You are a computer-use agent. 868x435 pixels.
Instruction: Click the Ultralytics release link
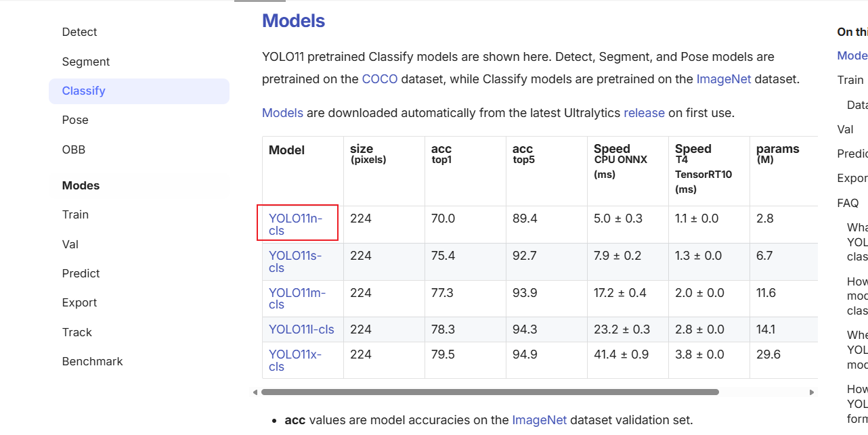coord(644,113)
